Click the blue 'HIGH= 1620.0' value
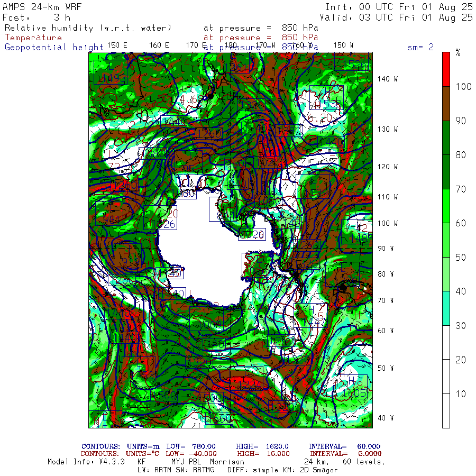This screenshot has height=476, width=476. 262,446
